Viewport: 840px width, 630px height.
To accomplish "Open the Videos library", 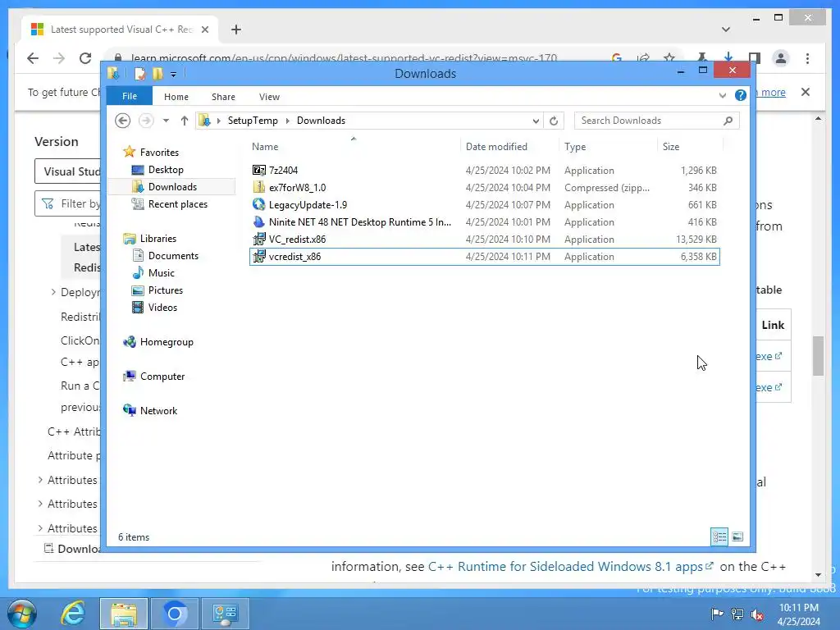I will (162, 308).
